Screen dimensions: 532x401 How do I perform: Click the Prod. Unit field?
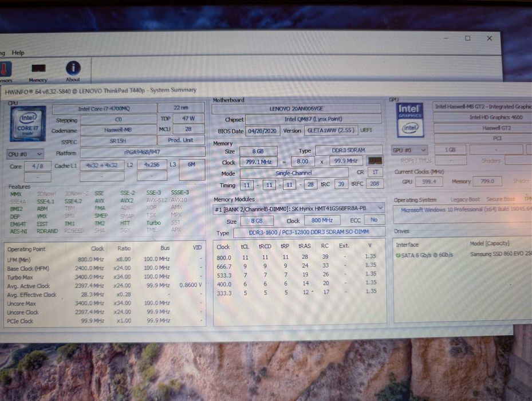coord(181,140)
